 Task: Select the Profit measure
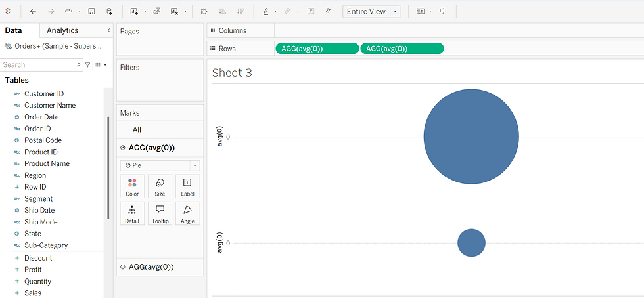click(x=33, y=270)
